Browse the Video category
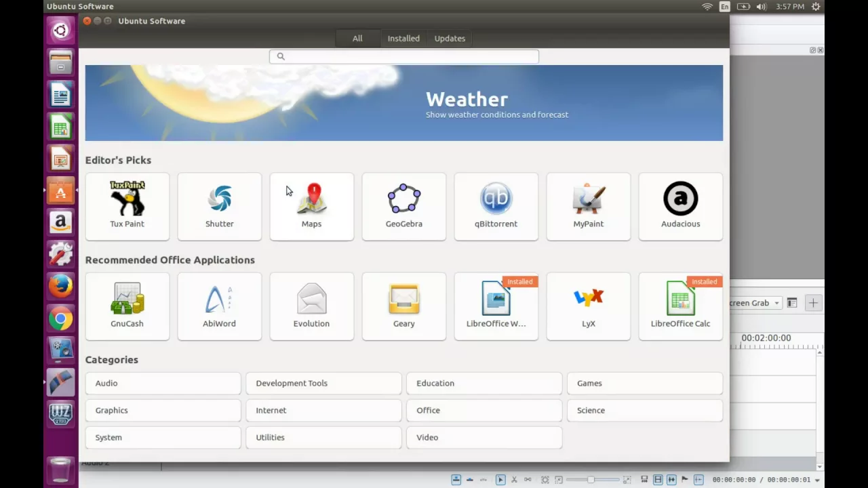The width and height of the screenshot is (868, 488). click(x=484, y=437)
